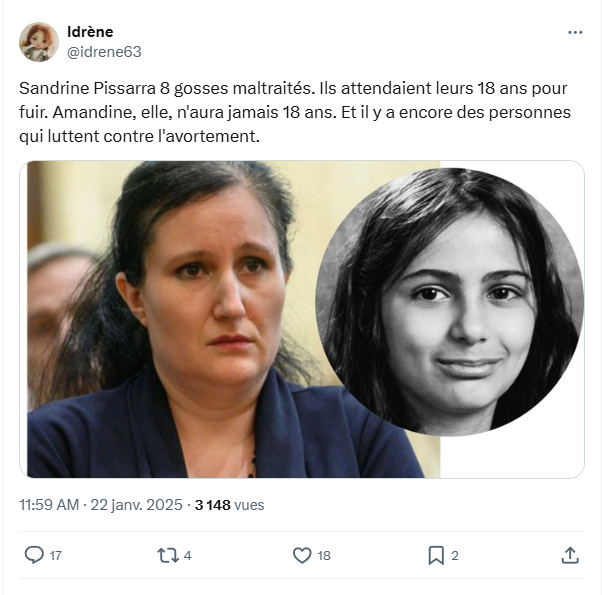Bookmark the tweet using the bookmark icon
Viewport: 602px width, 595px height.
[436, 555]
